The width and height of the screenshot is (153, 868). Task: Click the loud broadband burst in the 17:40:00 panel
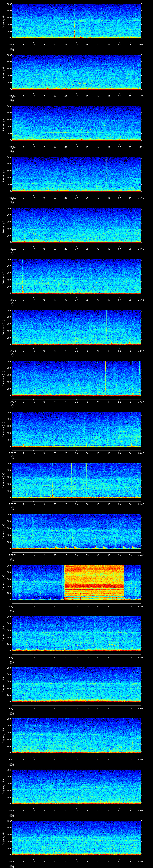94,583
